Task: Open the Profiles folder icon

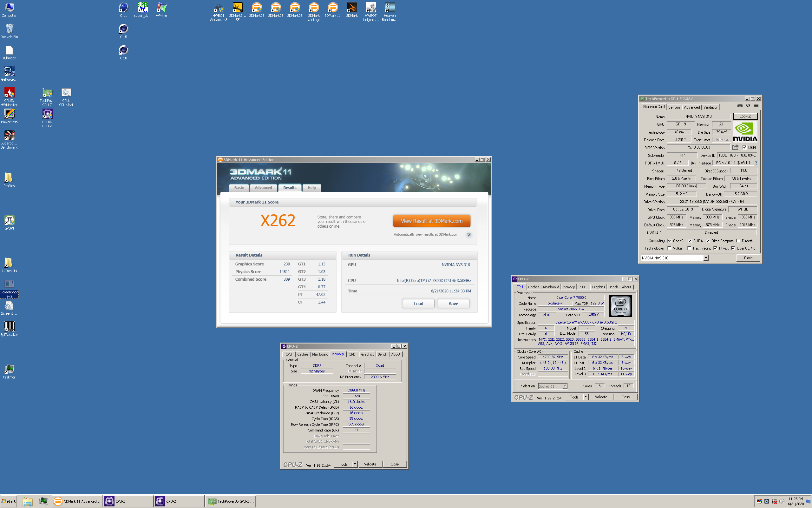Action: click(9, 180)
